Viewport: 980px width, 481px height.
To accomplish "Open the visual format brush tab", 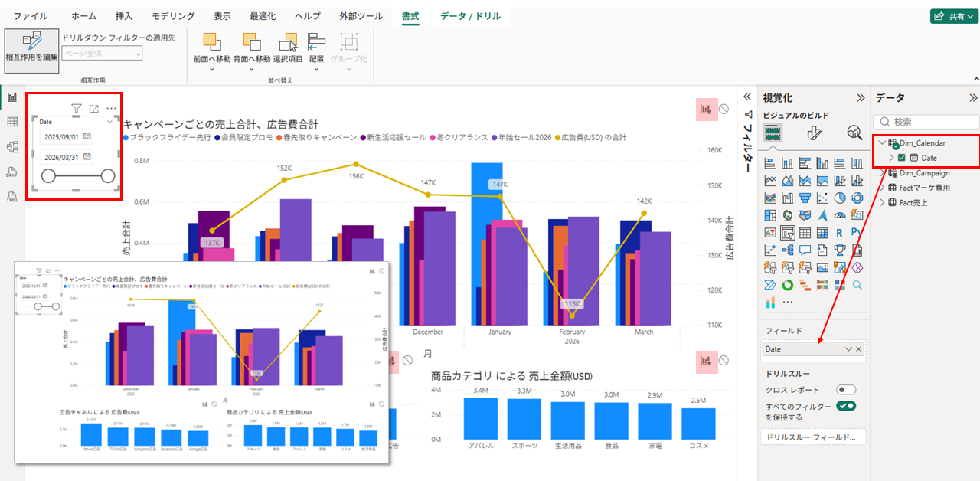I will point(814,133).
